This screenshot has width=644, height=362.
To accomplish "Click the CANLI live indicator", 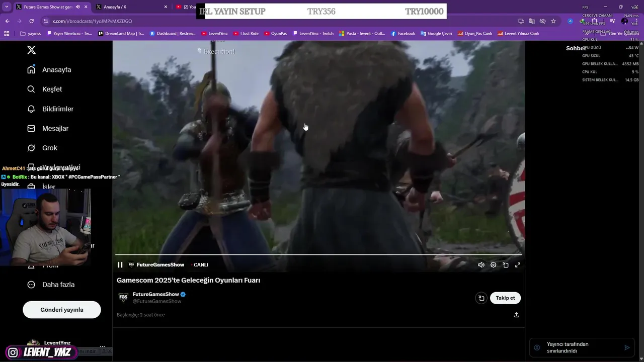I will click(199, 265).
